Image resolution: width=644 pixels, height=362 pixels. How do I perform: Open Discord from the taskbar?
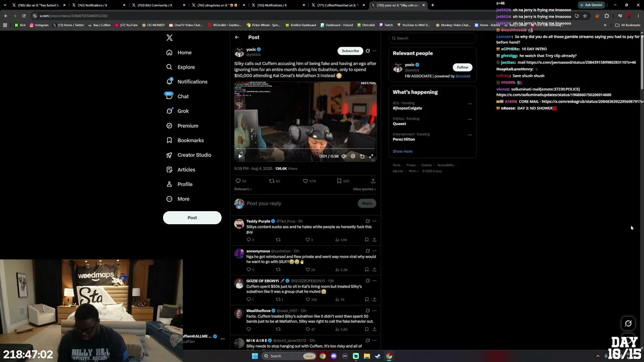[x=334, y=356]
